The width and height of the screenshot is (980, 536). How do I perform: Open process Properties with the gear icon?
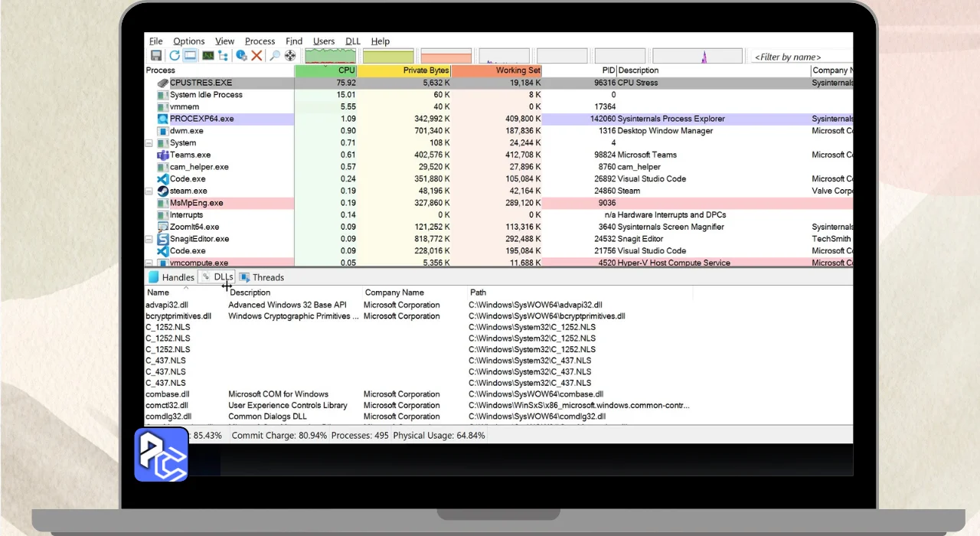click(x=241, y=56)
